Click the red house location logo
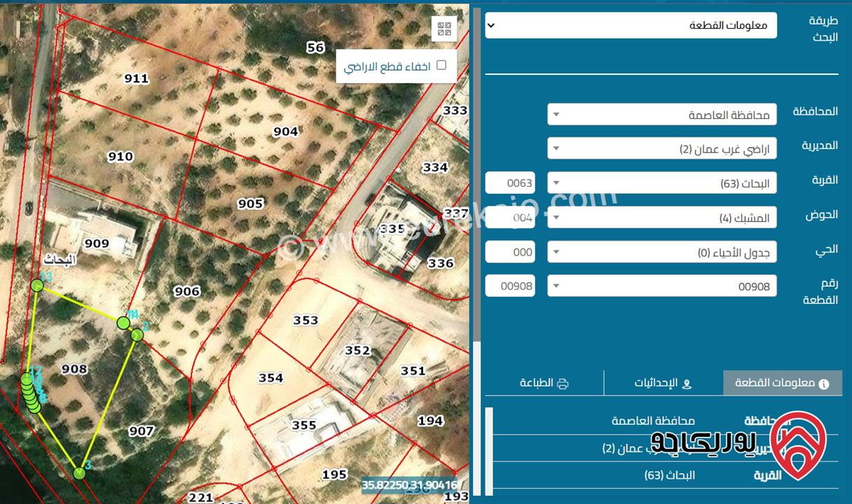The width and height of the screenshot is (852, 504). [797, 446]
